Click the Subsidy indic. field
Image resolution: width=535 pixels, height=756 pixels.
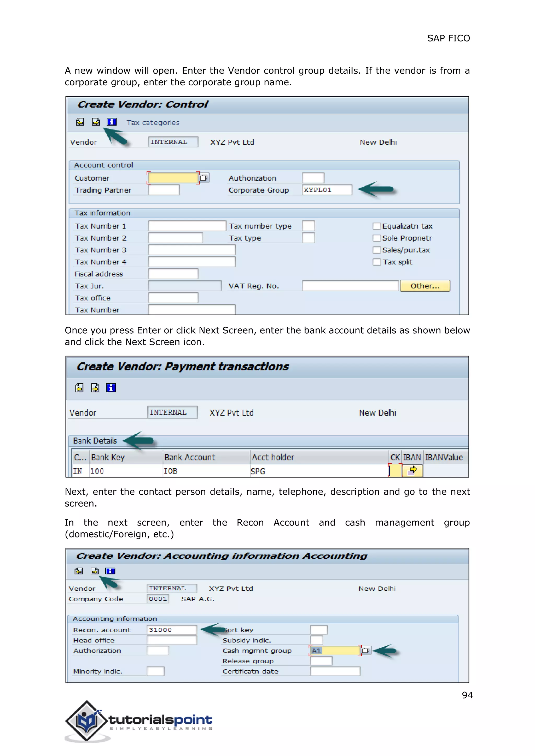click(x=316, y=640)
